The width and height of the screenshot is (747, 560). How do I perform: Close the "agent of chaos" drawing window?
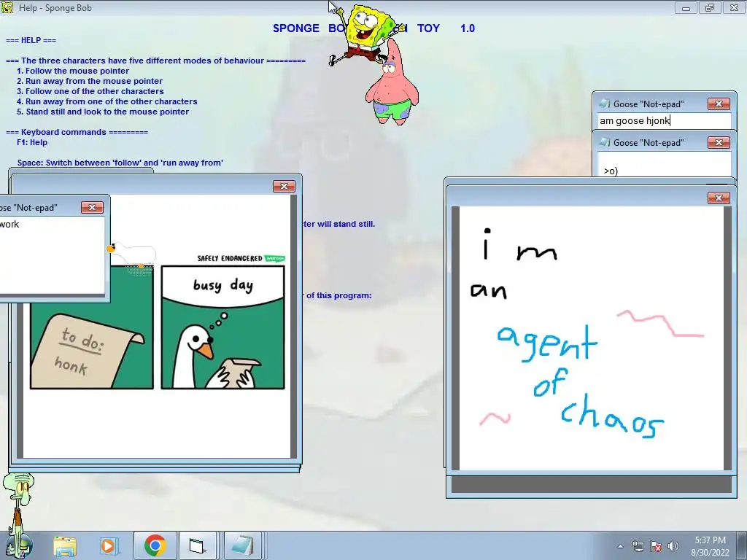point(719,198)
